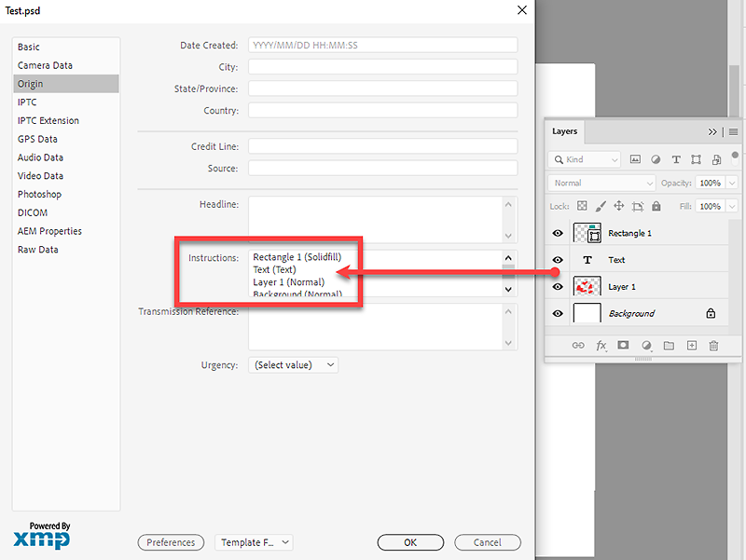Switch to the IPTC tab

click(x=66, y=102)
